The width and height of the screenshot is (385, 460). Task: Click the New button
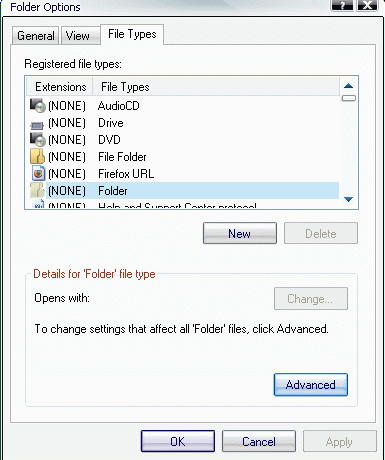click(240, 233)
